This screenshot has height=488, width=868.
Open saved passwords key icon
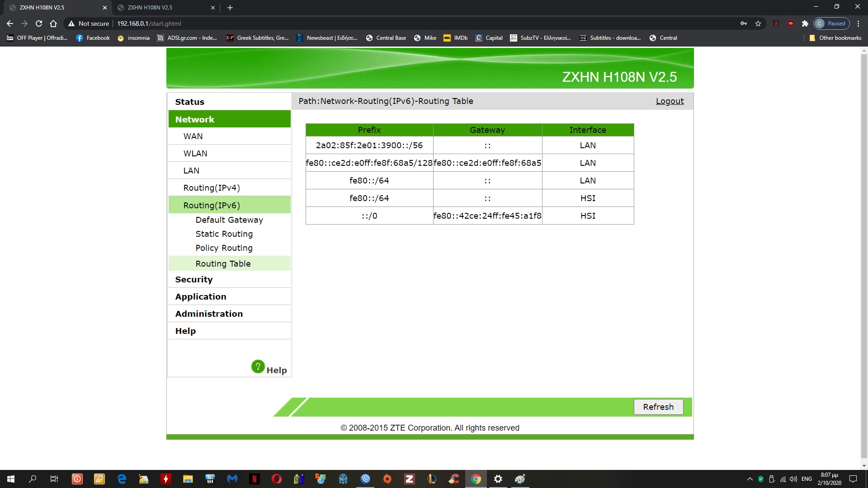tap(743, 23)
